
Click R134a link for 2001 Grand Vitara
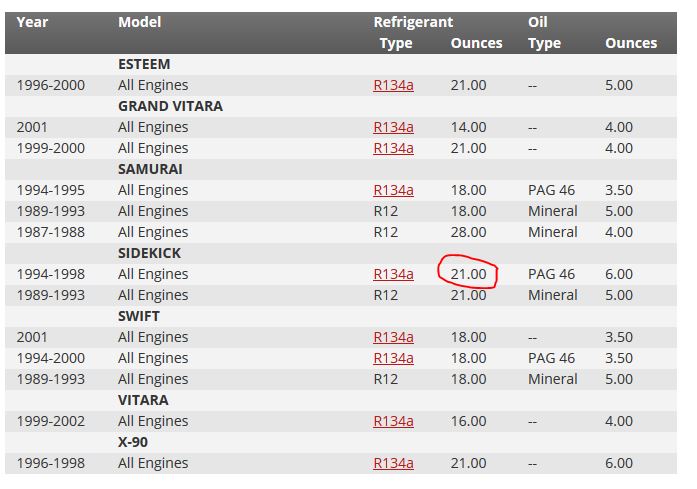(393, 127)
